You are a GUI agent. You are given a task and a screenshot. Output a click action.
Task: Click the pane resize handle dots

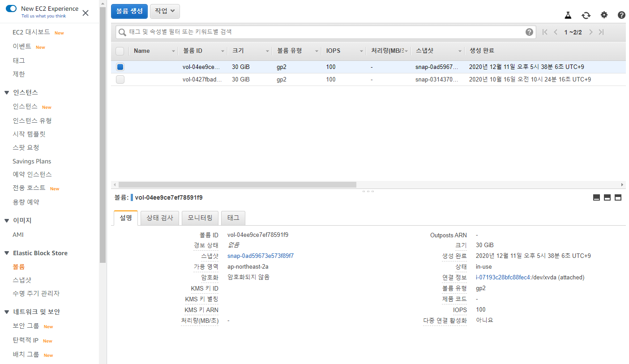pyautogui.click(x=368, y=191)
